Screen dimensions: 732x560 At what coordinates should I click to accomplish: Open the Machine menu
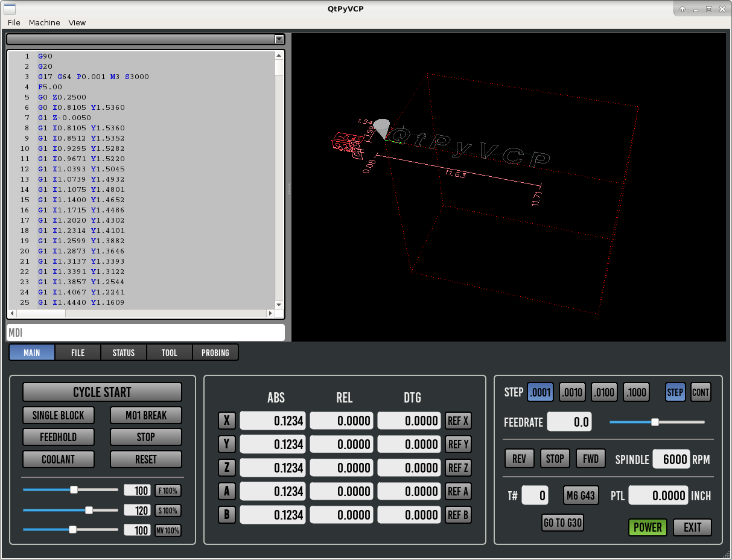[45, 22]
